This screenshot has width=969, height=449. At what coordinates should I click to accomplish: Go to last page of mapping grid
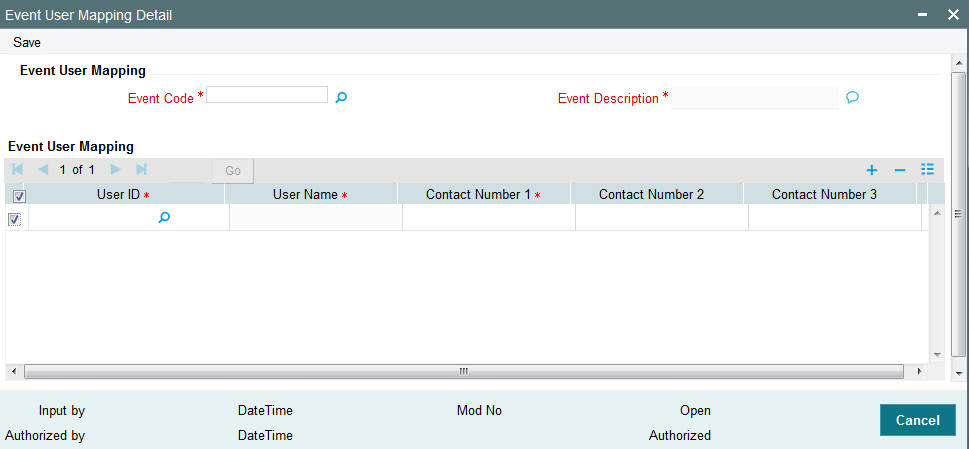(x=141, y=169)
